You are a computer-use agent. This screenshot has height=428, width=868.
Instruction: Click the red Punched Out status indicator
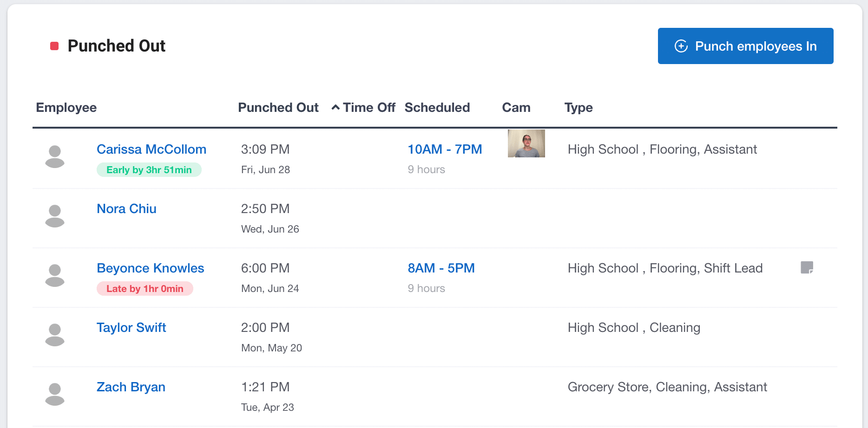click(x=54, y=46)
